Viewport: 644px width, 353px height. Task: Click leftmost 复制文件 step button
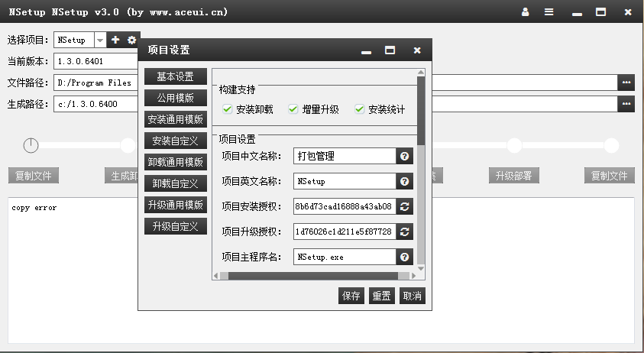click(34, 176)
